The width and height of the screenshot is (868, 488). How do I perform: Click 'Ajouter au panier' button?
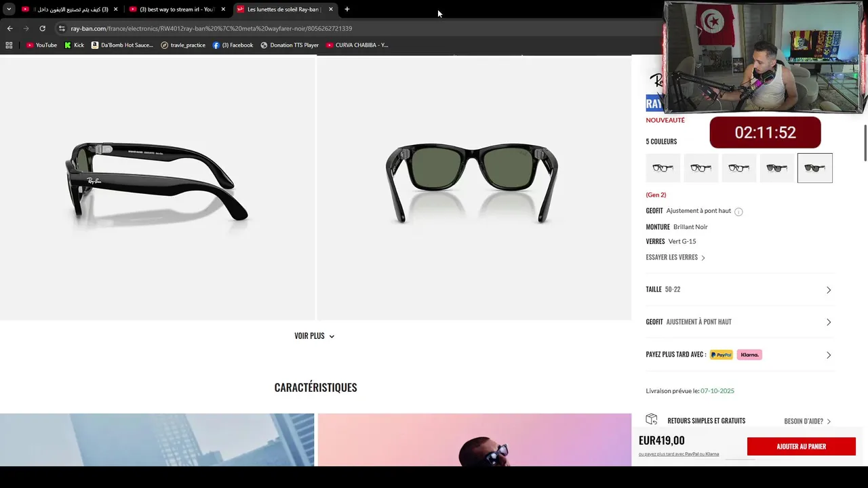click(x=801, y=447)
